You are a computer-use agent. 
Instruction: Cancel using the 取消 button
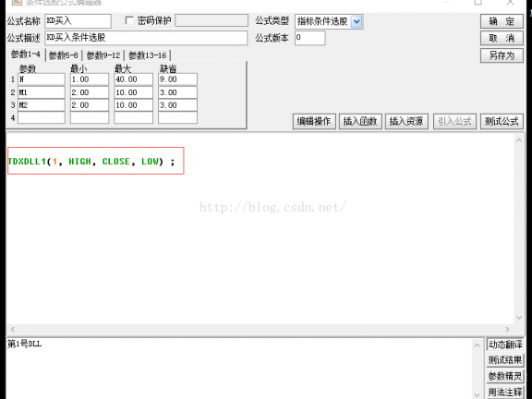(502, 38)
